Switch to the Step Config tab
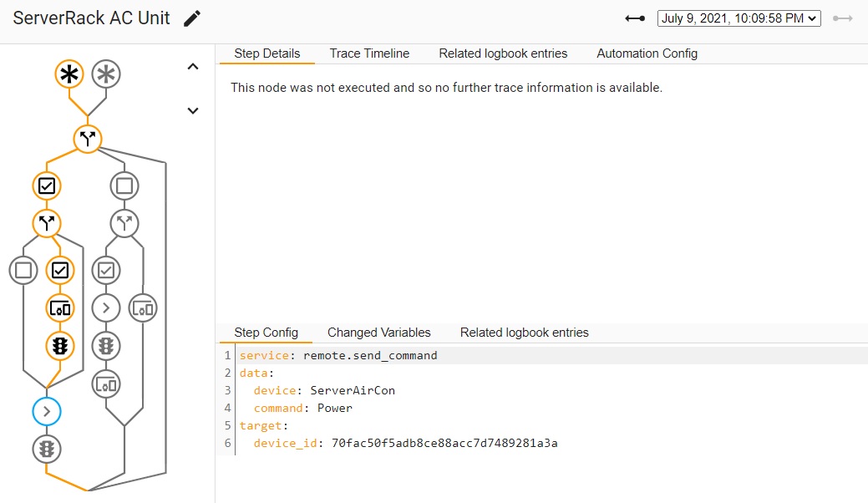The image size is (868, 503). pyautogui.click(x=266, y=333)
